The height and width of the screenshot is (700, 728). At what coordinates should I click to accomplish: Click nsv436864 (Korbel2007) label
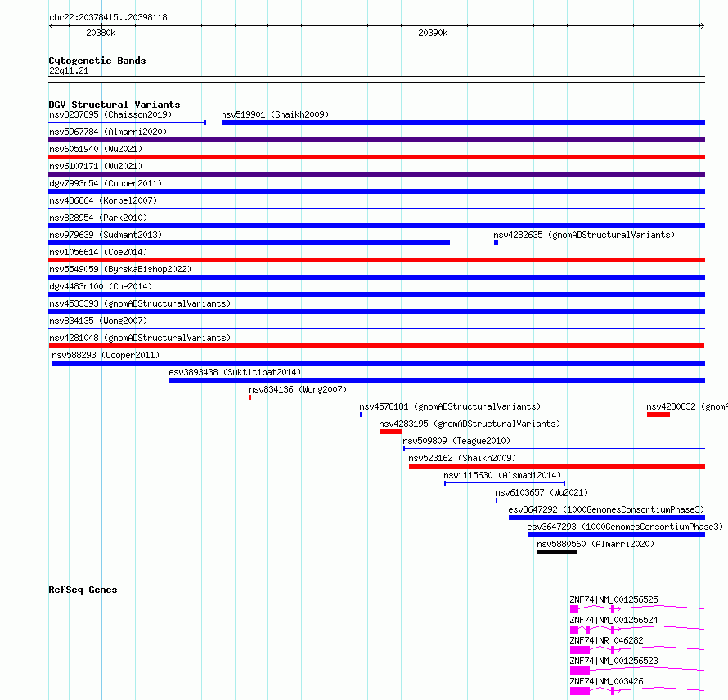pos(103,200)
